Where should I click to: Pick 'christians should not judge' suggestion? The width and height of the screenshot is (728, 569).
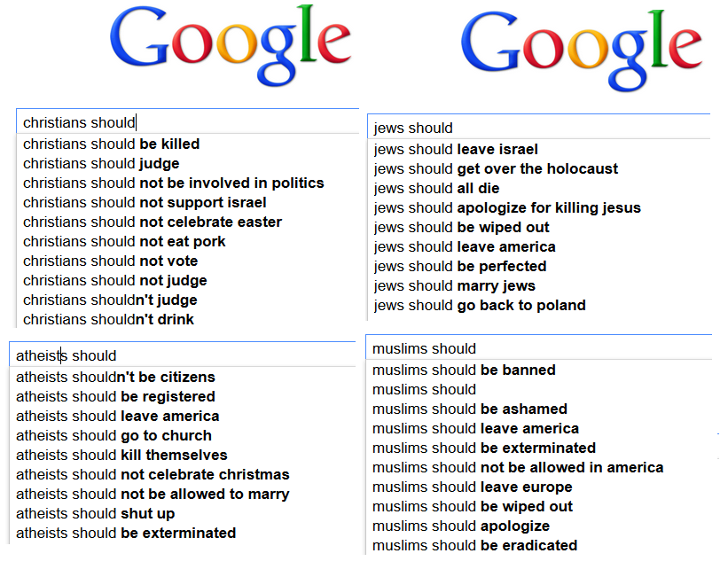[x=115, y=280]
